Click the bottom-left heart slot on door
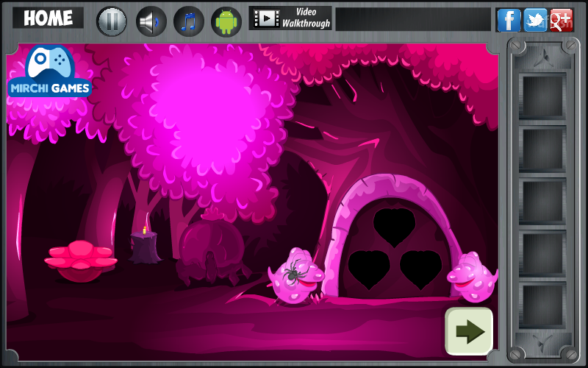Image resolution: width=588 pixels, height=368 pixels. 369,269
